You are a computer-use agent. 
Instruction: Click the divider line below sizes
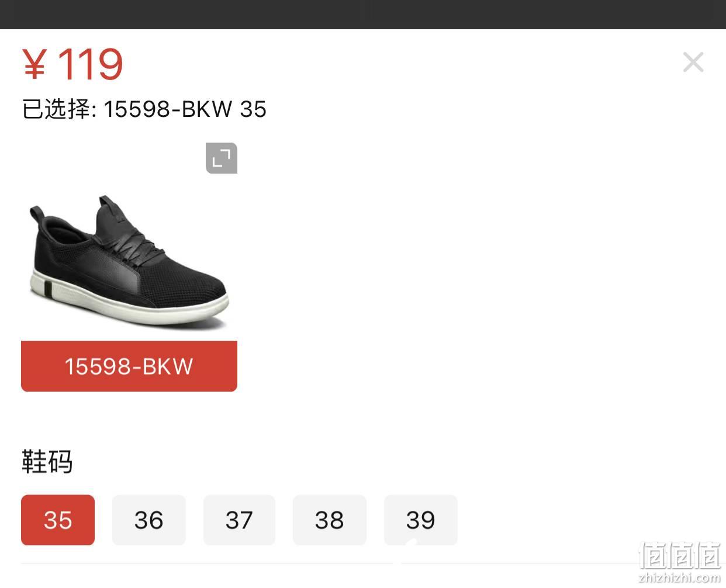[x=363, y=563]
